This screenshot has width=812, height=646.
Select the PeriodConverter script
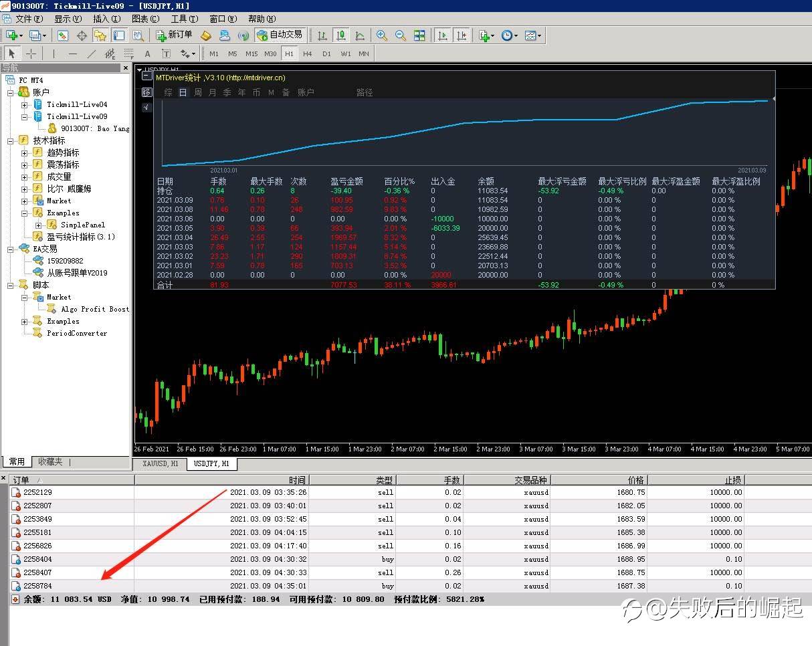coord(77,333)
